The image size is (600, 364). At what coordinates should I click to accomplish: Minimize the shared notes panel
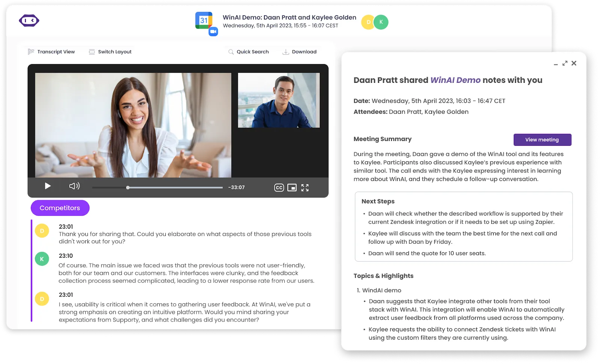click(556, 64)
